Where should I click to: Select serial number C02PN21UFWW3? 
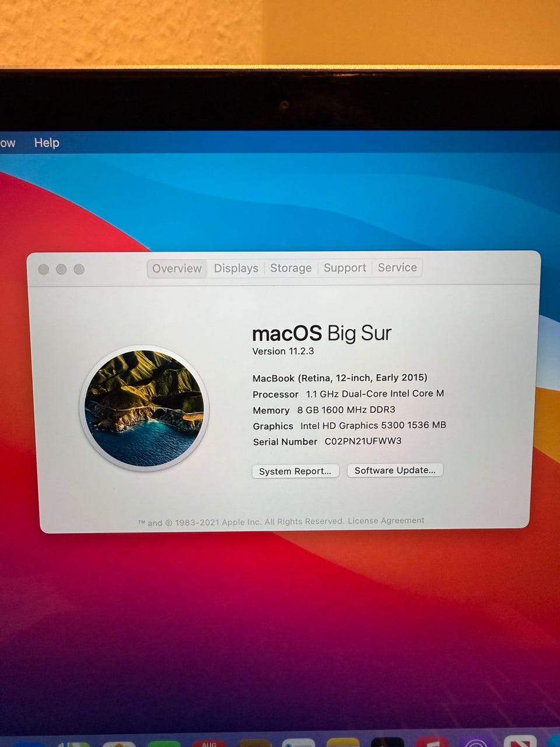pos(363,441)
